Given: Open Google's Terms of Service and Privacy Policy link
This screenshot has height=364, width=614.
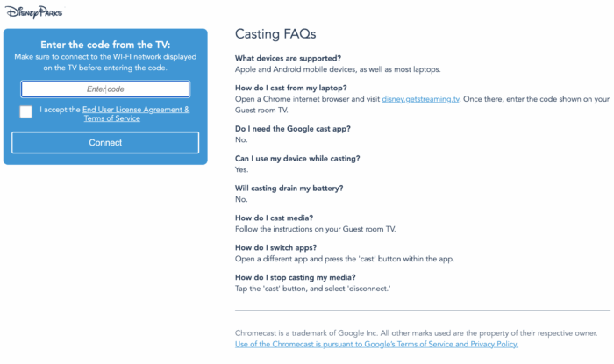Looking at the screenshot, I should point(376,344).
